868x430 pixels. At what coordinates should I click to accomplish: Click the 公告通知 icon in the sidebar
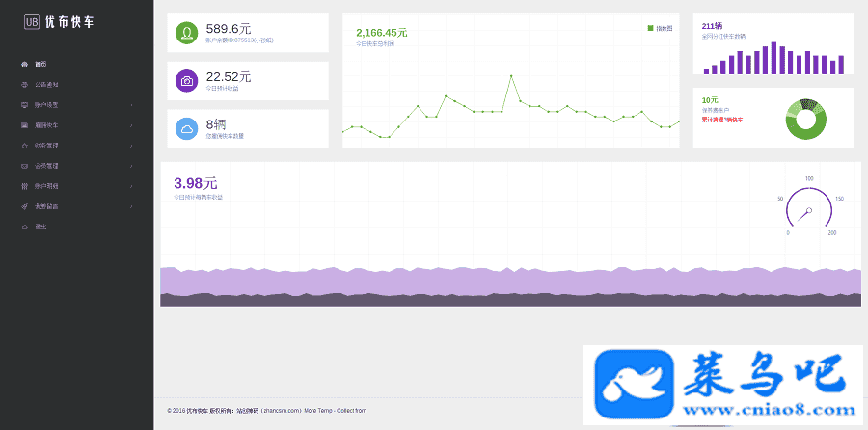tap(24, 84)
